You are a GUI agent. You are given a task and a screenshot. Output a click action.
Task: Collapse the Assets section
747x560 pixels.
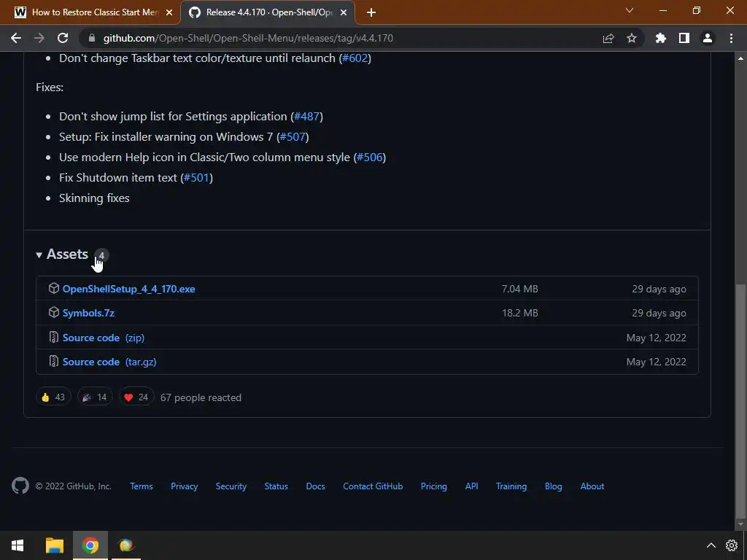[x=39, y=254]
